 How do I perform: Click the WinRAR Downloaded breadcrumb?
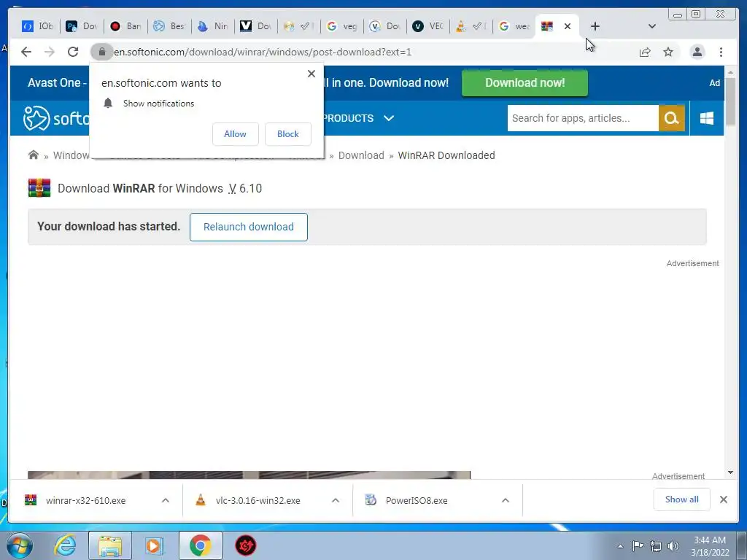point(446,155)
